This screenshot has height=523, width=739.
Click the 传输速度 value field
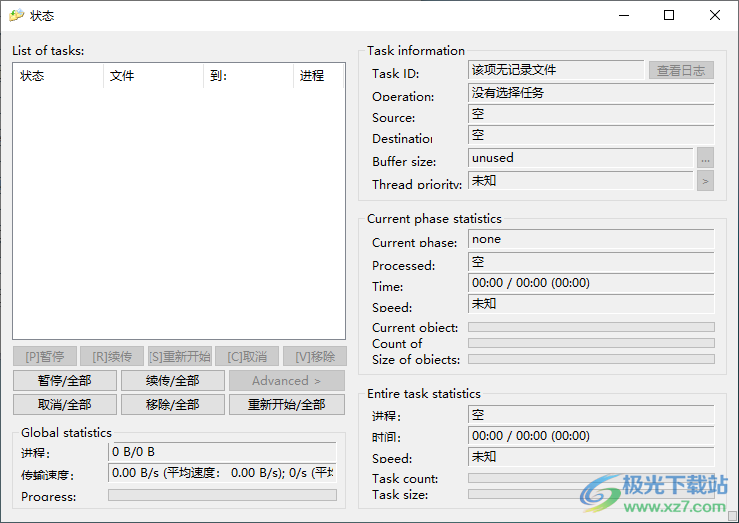pos(222,473)
